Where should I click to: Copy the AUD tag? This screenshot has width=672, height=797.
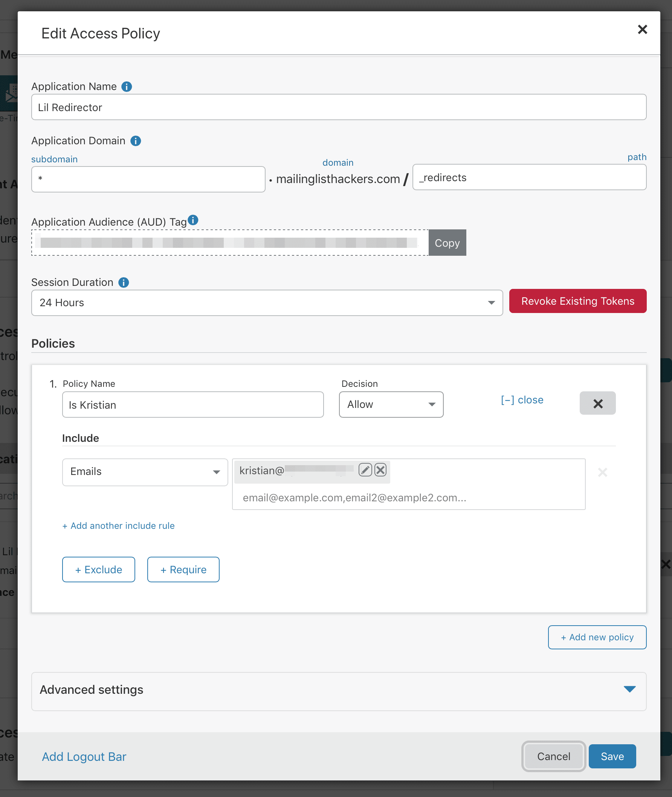[447, 243]
